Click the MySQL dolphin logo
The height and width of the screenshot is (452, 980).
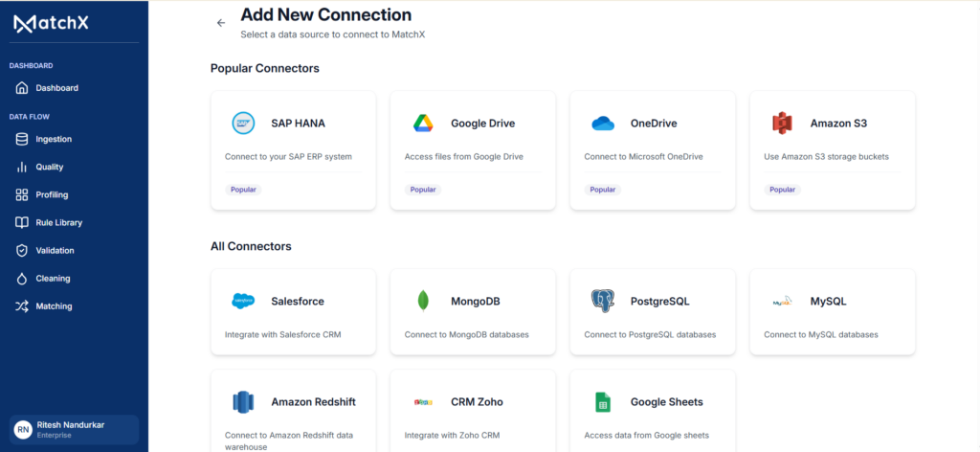point(783,302)
